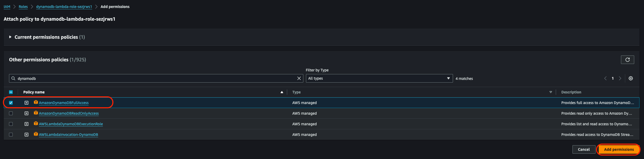
Task: Go to previous page of policies
Action: (605, 78)
